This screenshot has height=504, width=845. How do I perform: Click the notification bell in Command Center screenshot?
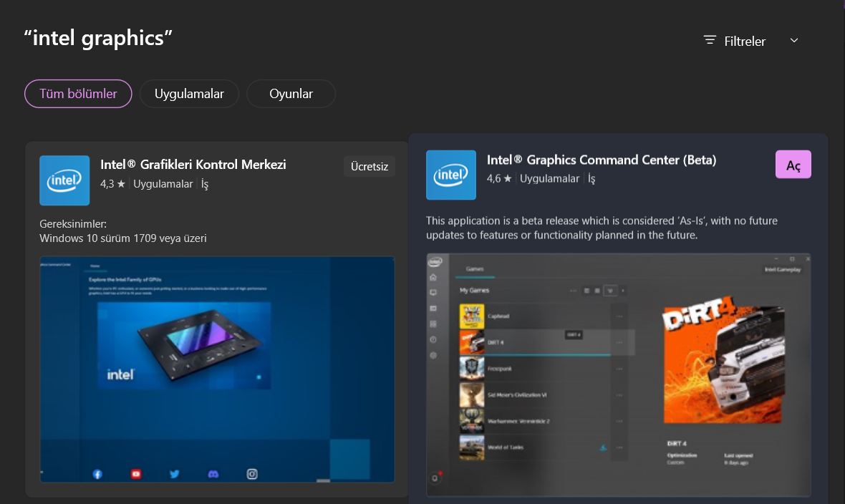(x=435, y=478)
